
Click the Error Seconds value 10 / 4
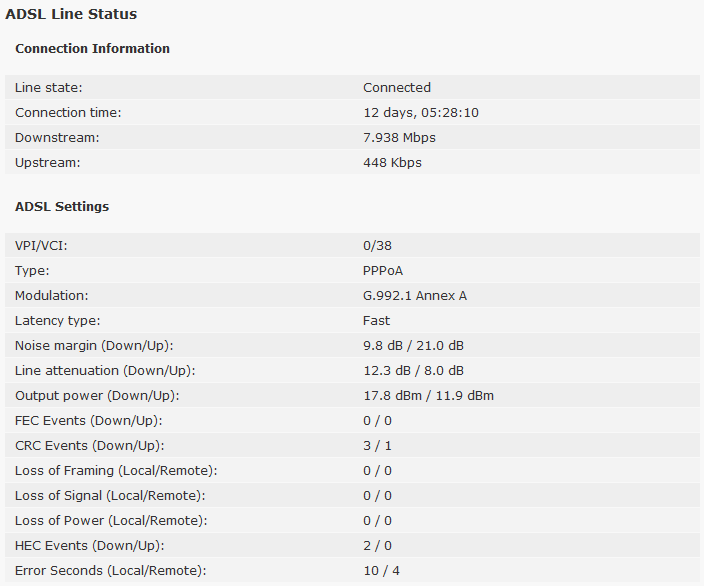coord(381,571)
